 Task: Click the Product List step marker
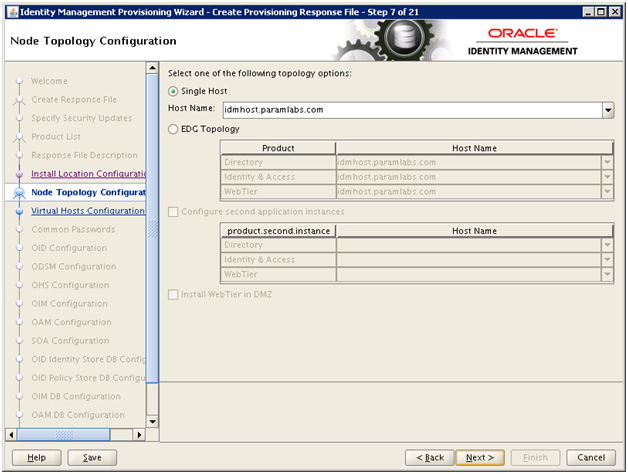pos(19,137)
